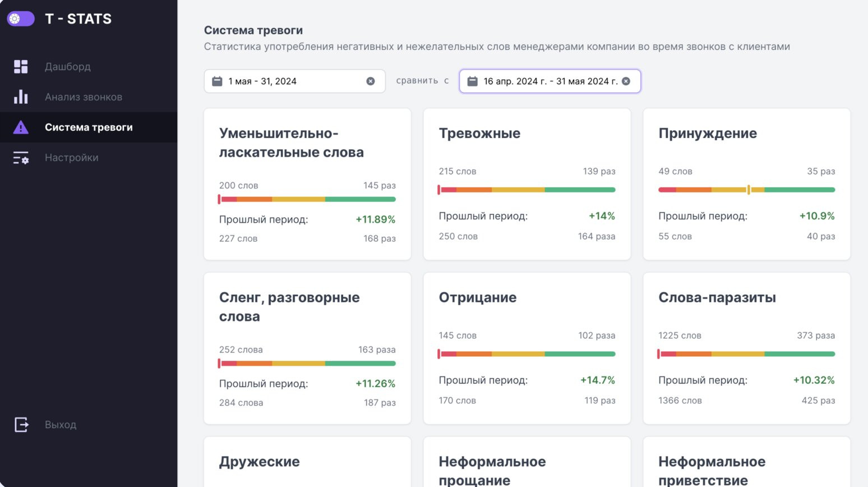
Task: Click the Настройки settings list icon
Action: coord(21,158)
